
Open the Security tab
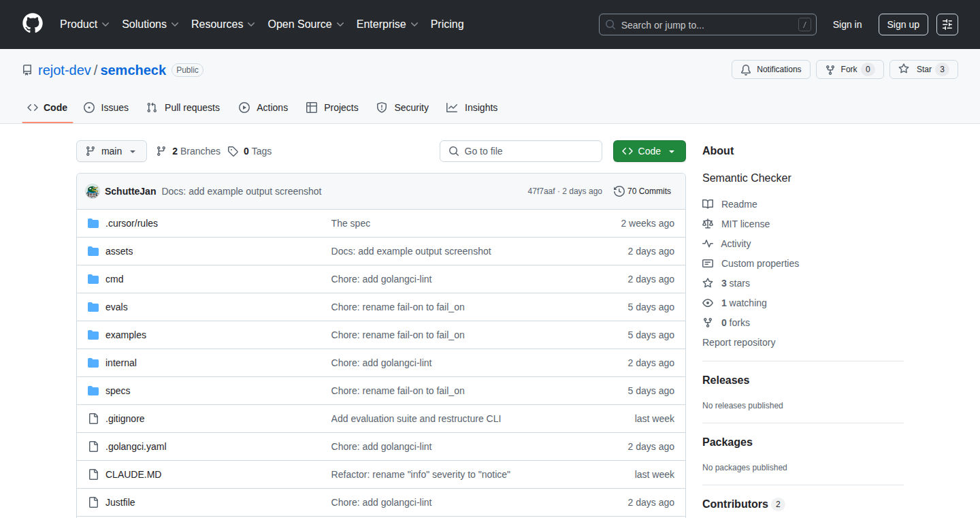pyautogui.click(x=403, y=108)
